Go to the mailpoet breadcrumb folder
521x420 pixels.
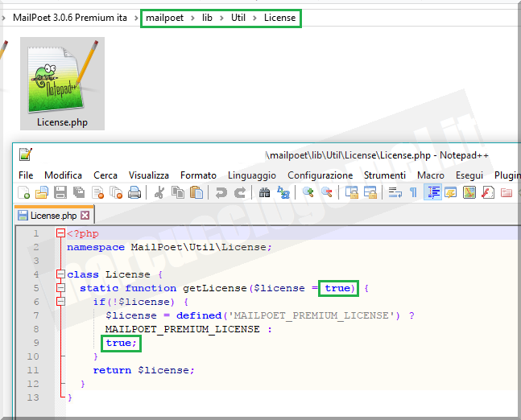coord(164,18)
